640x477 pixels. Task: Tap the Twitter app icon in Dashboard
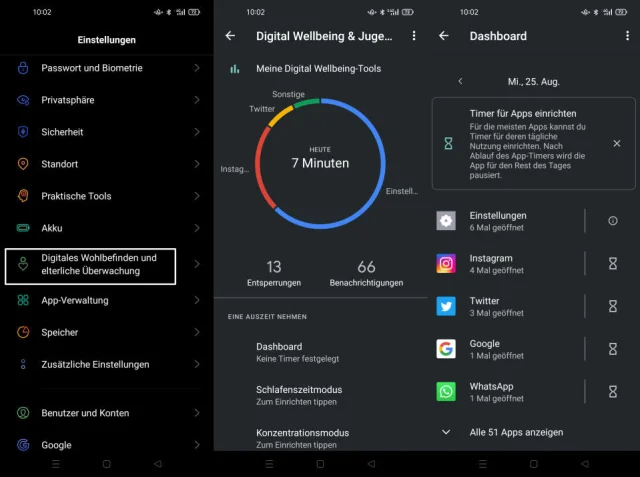pyautogui.click(x=446, y=306)
